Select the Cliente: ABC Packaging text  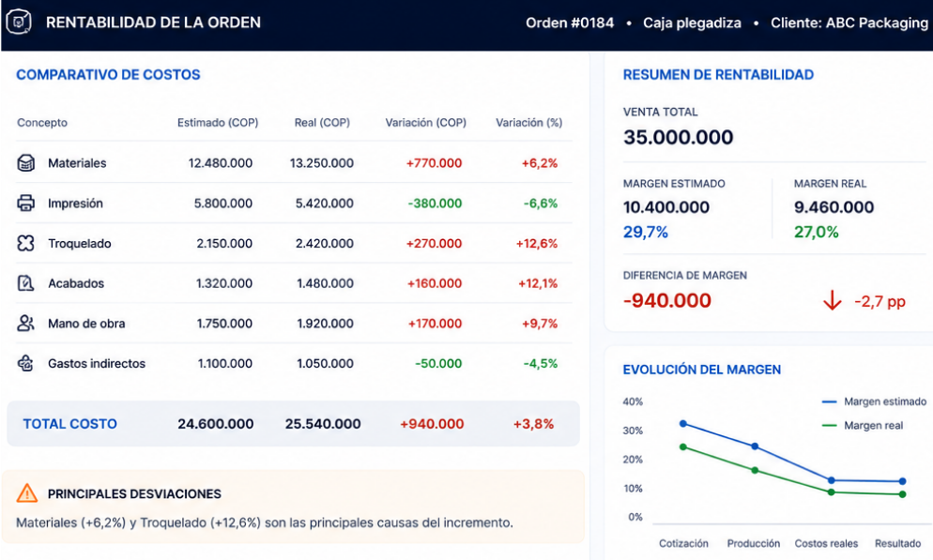click(x=849, y=23)
